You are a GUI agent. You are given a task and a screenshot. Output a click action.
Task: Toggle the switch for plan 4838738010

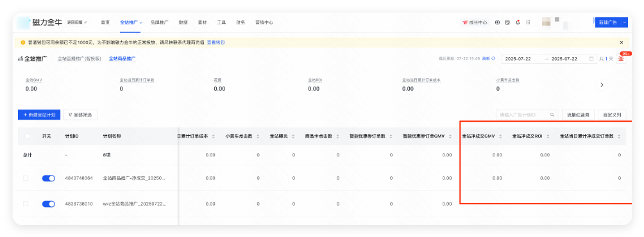coord(49,204)
